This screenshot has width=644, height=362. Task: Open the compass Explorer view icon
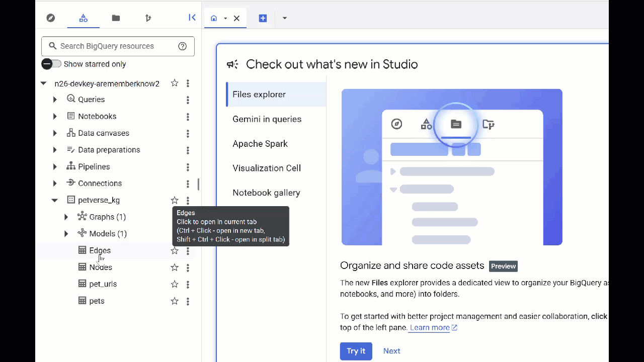[51, 18]
